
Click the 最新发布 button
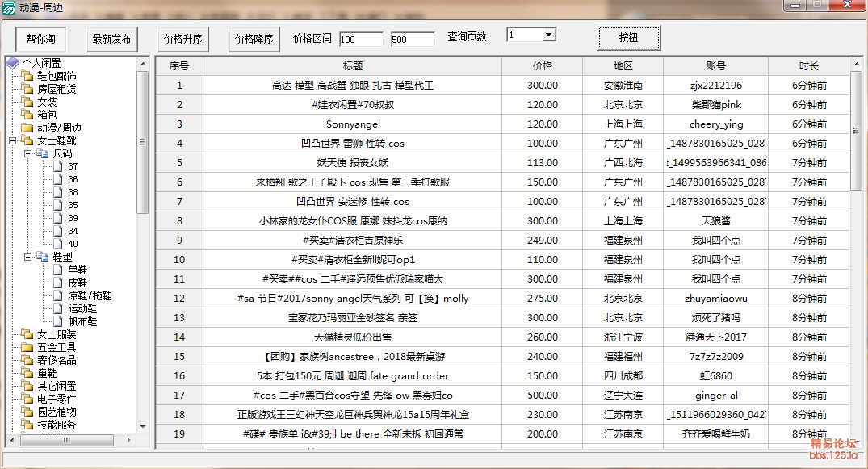[x=112, y=39]
